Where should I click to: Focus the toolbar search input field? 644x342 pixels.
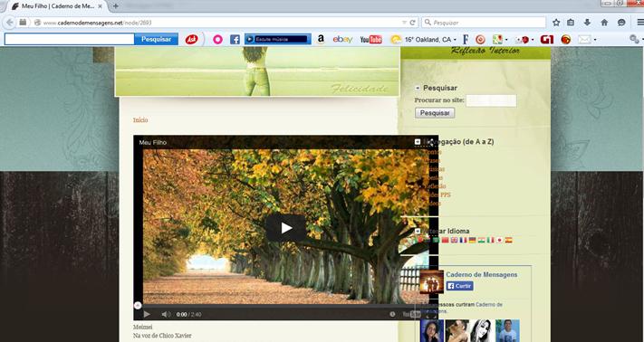pyautogui.click(x=70, y=40)
